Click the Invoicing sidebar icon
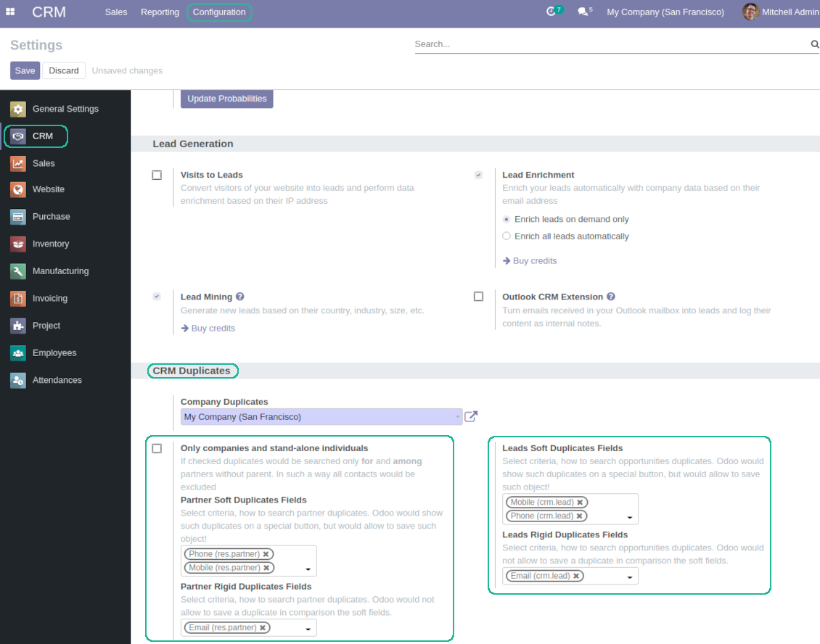The height and width of the screenshot is (644, 820). coord(18,299)
